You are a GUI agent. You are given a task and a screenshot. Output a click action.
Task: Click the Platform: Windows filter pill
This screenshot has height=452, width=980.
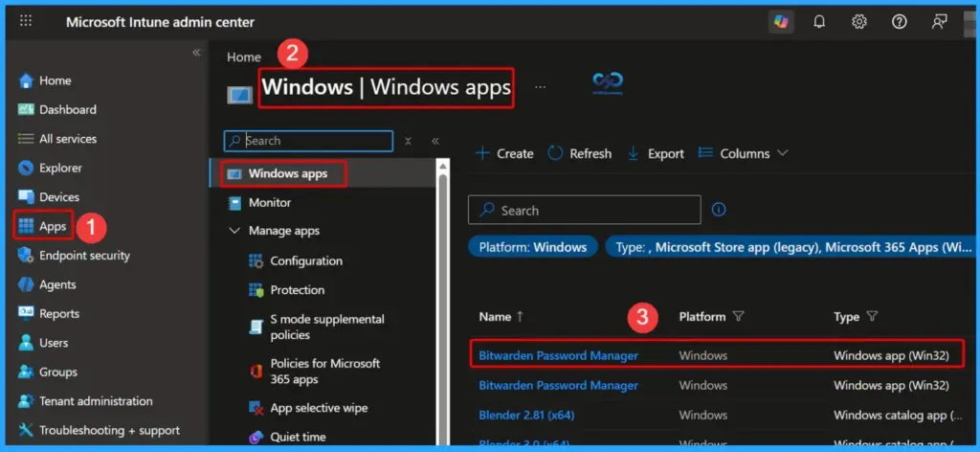[532, 247]
